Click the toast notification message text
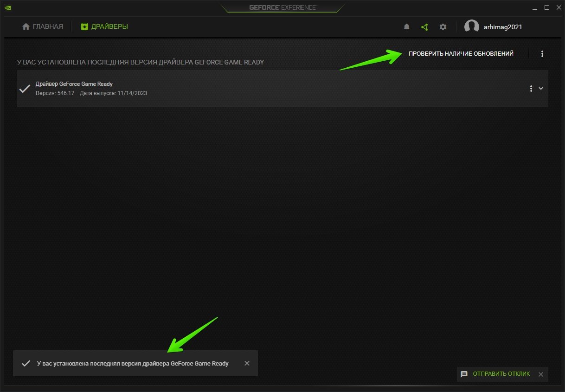Viewport: 565px width, 392px height. (x=133, y=364)
